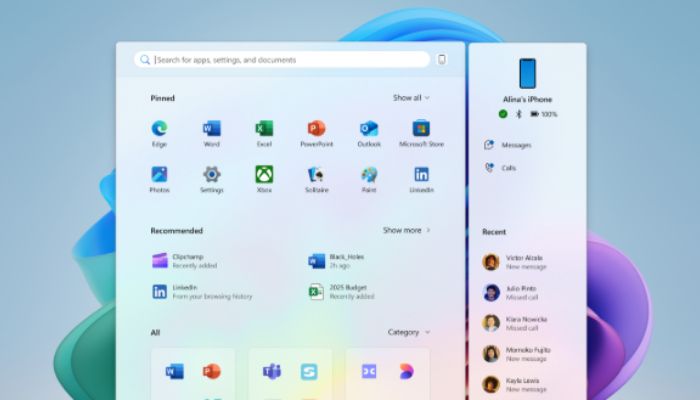Launch the Paint app
The height and width of the screenshot is (400, 700).
(x=369, y=179)
